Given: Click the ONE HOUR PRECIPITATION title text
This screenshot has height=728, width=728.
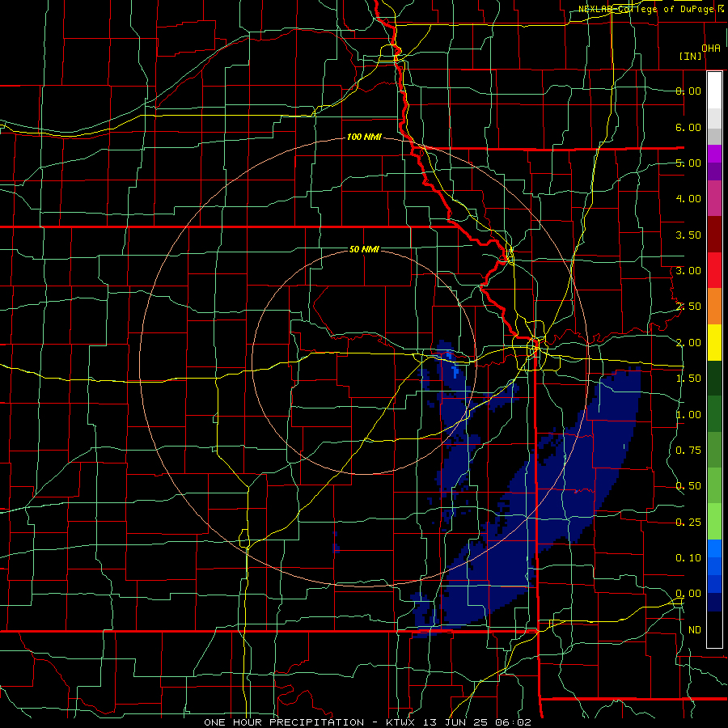Looking at the screenshot, I should pyautogui.click(x=284, y=722).
